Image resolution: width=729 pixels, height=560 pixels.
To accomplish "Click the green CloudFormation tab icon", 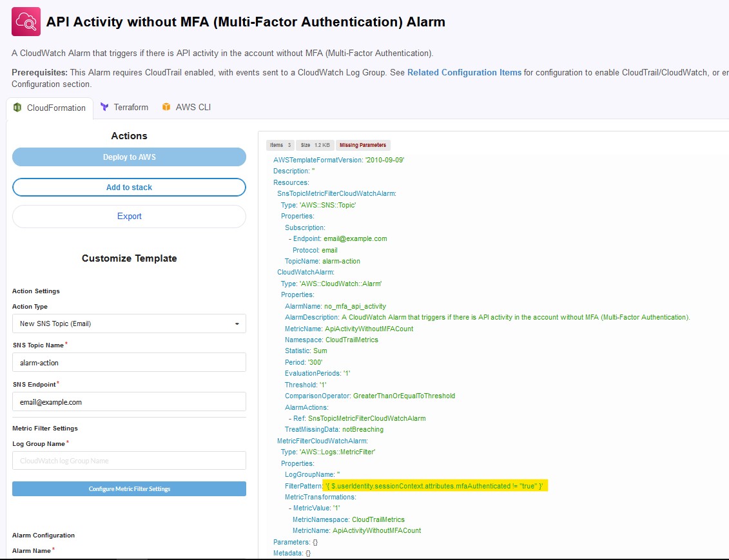I will click(x=18, y=108).
